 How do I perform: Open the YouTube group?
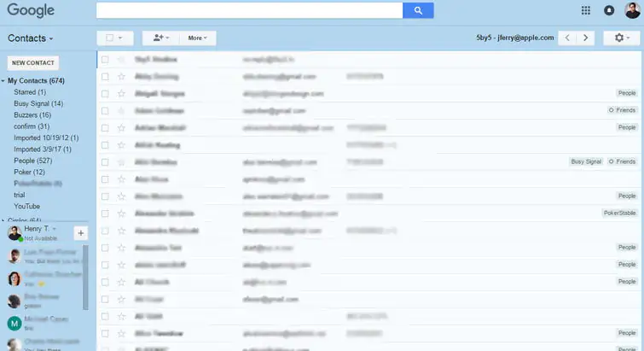tap(26, 207)
